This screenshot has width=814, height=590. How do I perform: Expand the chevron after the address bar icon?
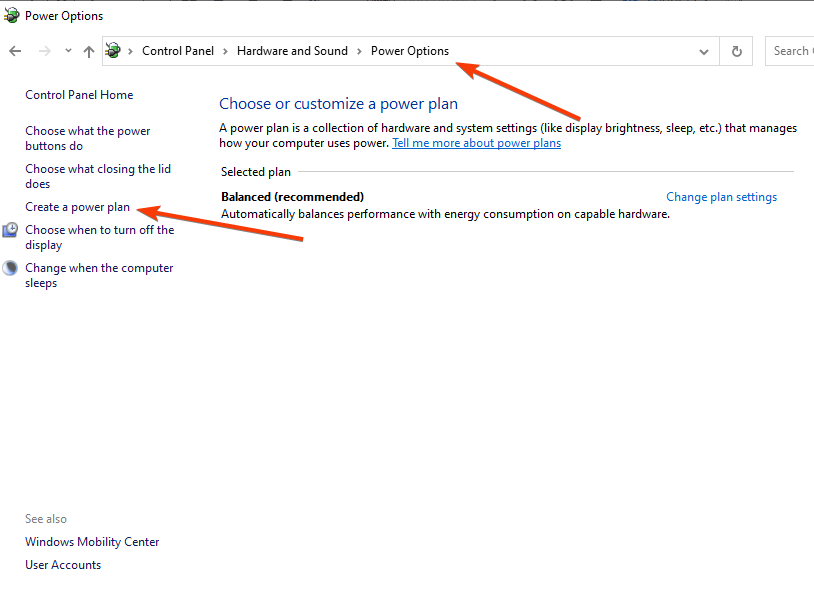click(130, 51)
